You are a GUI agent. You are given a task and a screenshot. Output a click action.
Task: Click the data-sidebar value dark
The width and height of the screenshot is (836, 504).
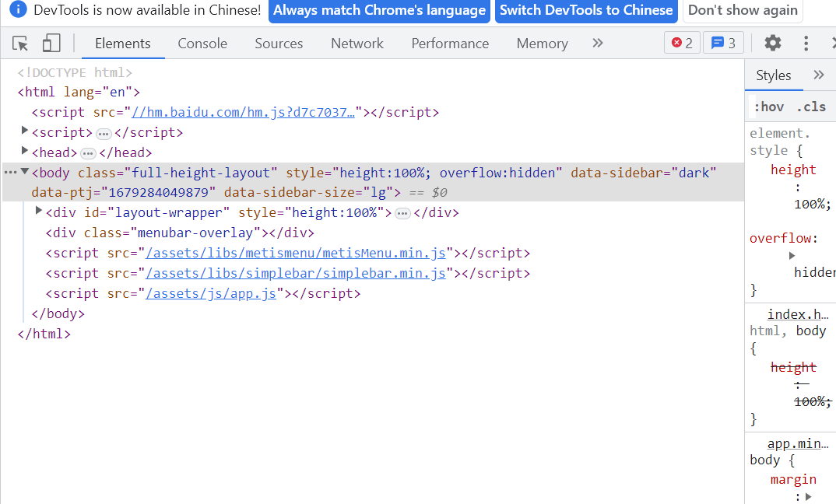click(694, 173)
